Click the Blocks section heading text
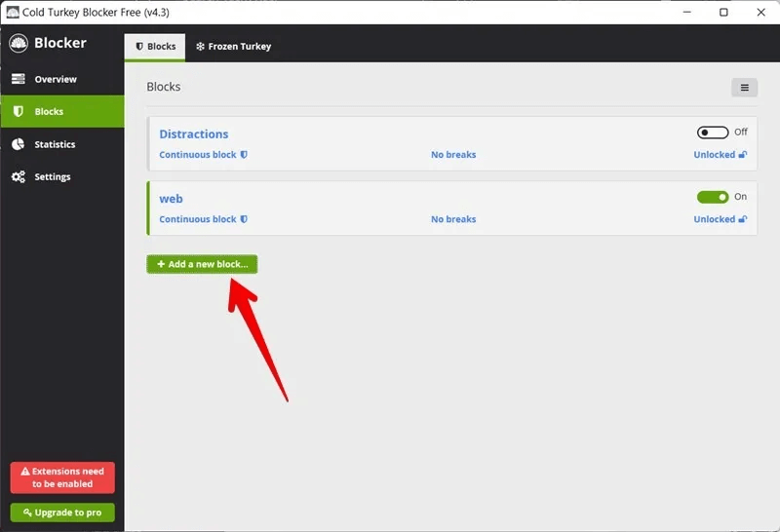780x532 pixels. (x=164, y=87)
